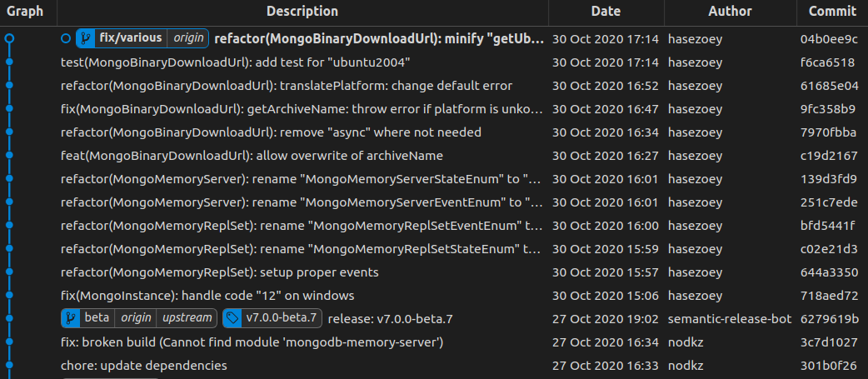Viewport: 868px width, 379px height.
Task: Select commit 'allow overwrite of archiveName'
Action: 252,155
